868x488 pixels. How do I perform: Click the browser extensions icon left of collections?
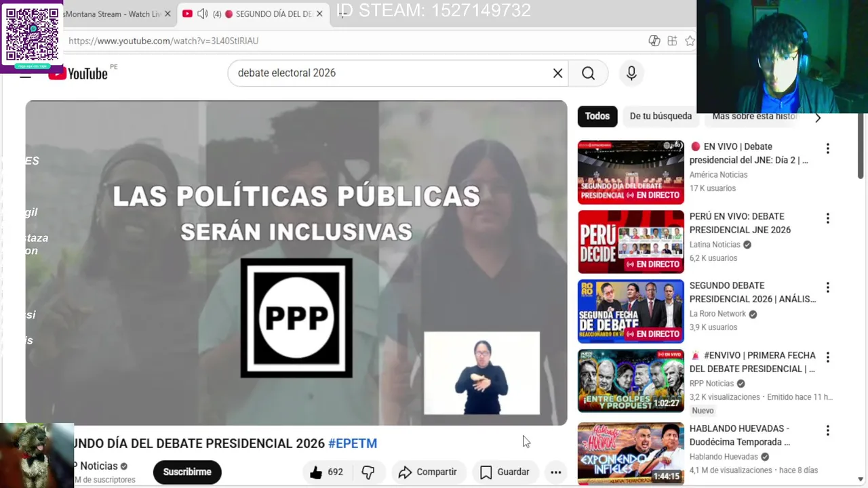click(654, 41)
